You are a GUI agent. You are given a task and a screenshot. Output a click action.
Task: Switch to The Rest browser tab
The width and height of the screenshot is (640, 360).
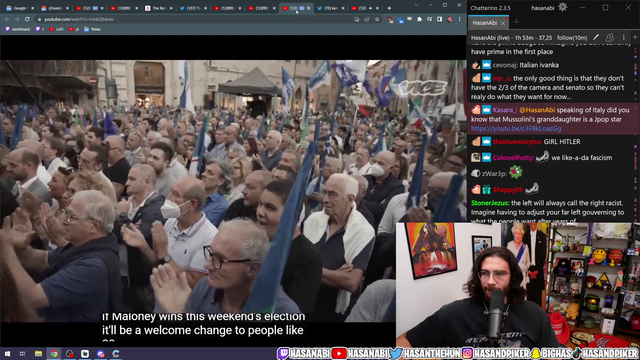158,8
